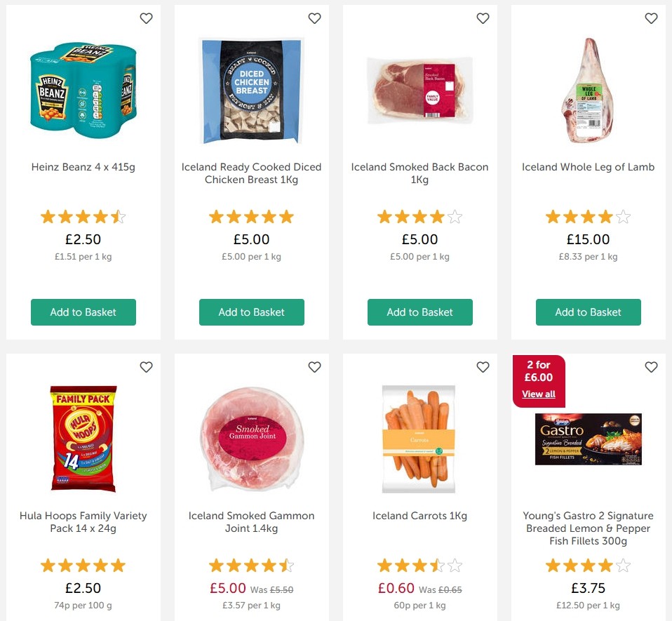View all items in the 2 for £6.00 offer

538,394
